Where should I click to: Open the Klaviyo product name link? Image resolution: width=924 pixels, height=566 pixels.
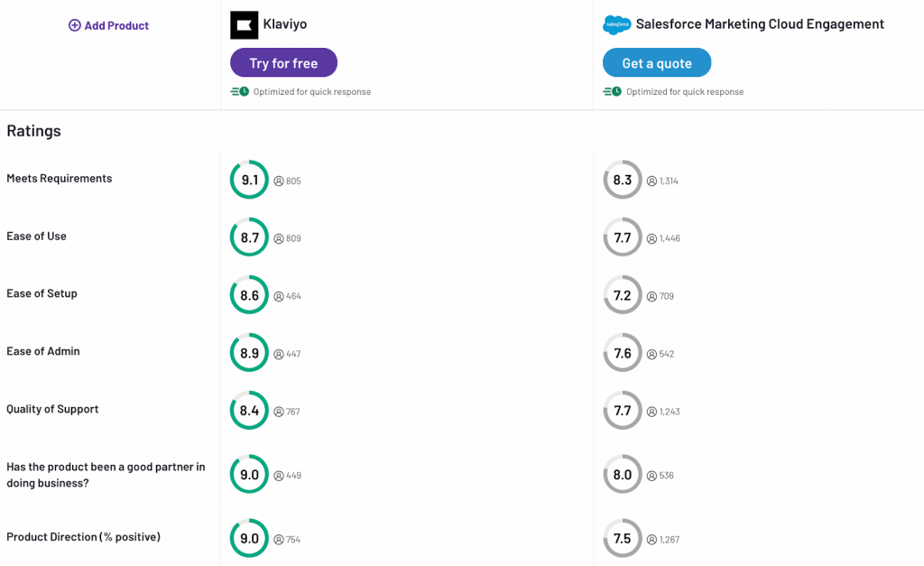click(284, 24)
